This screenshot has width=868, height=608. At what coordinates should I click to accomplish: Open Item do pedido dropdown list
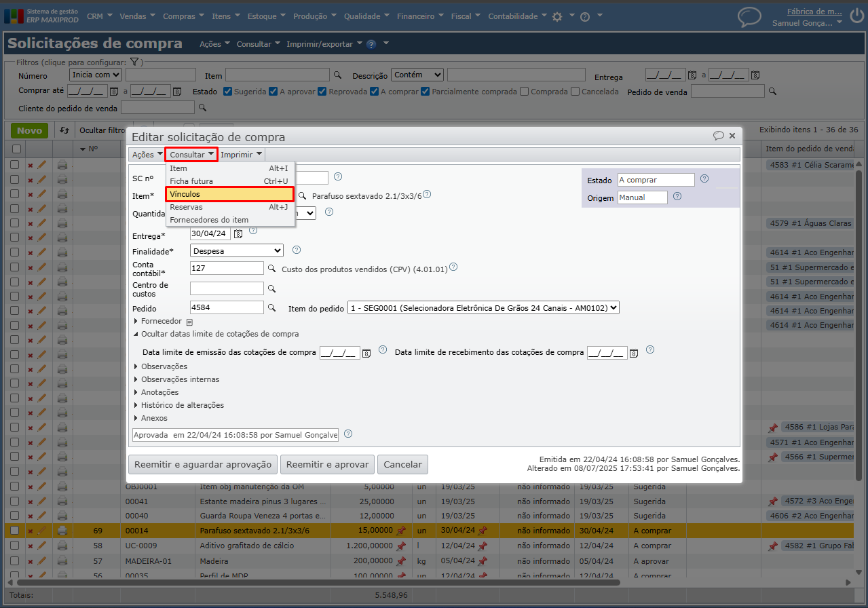[483, 308]
